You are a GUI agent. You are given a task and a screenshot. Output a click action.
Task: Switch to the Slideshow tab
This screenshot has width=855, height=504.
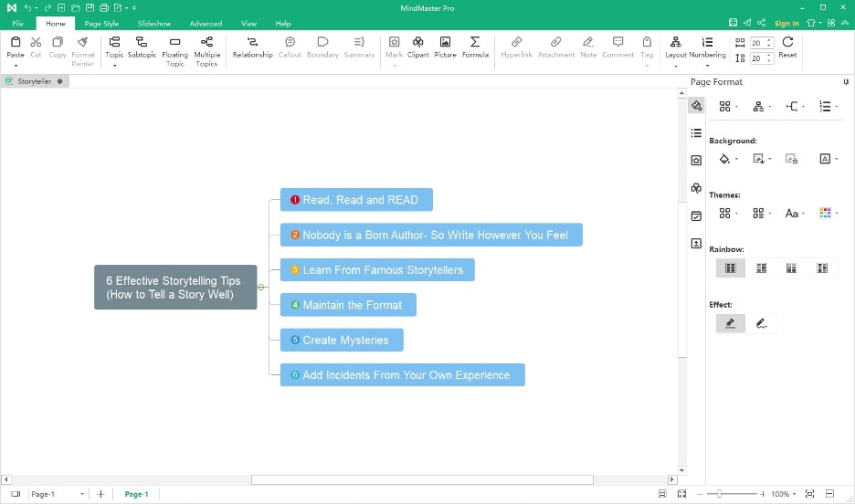coord(154,24)
